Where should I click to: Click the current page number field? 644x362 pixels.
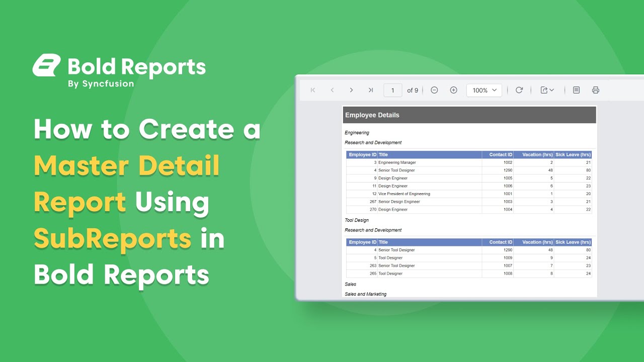point(393,90)
